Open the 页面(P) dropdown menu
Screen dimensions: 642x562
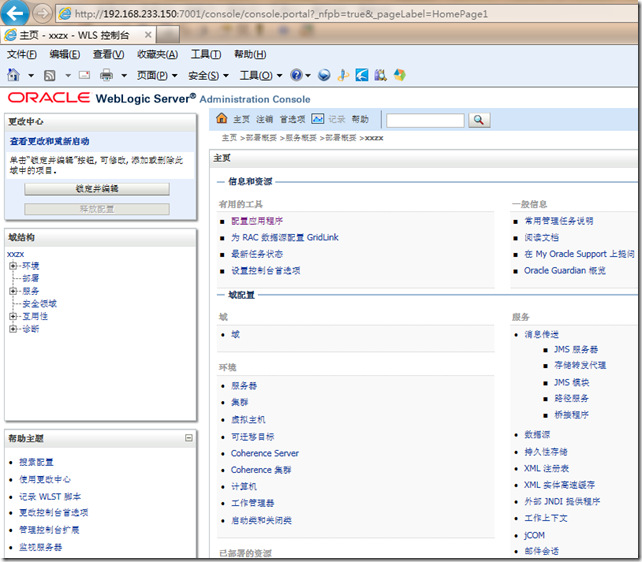[157, 75]
